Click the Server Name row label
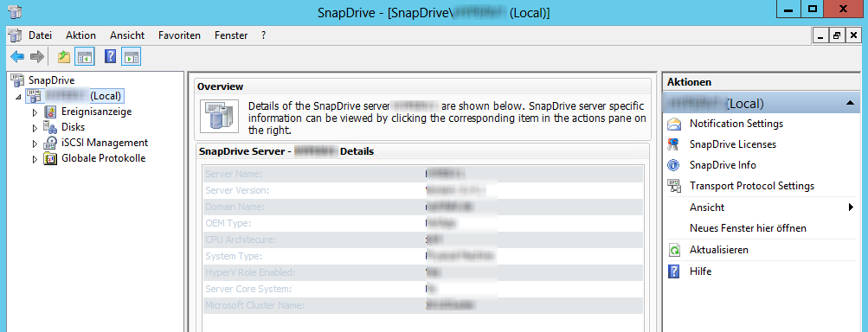Screen dimensions: 868x332 coord(234,175)
